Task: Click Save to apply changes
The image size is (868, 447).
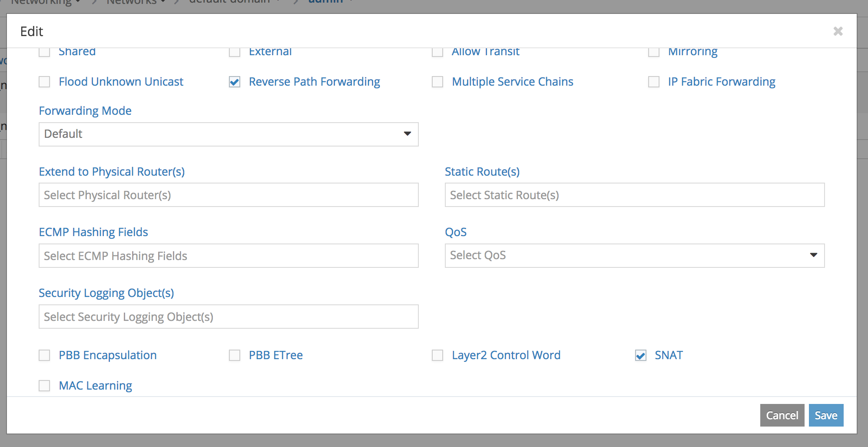Action: click(825, 415)
